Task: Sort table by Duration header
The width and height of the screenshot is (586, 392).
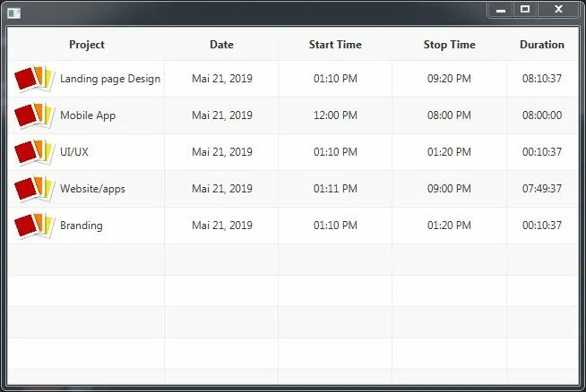Action: click(x=541, y=45)
